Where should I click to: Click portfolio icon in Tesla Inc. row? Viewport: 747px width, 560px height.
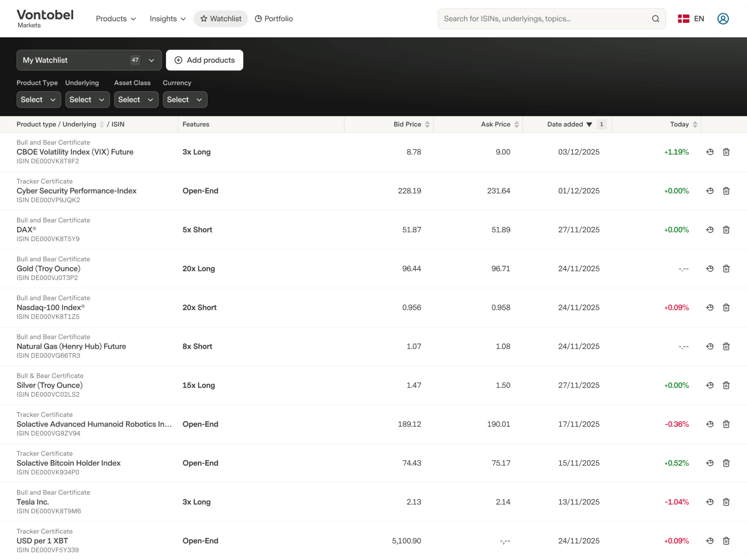click(710, 502)
